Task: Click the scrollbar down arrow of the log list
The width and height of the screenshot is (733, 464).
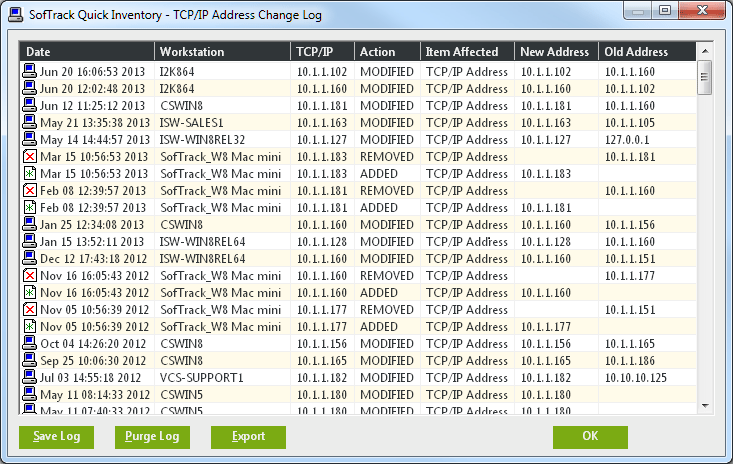Action: pos(705,404)
